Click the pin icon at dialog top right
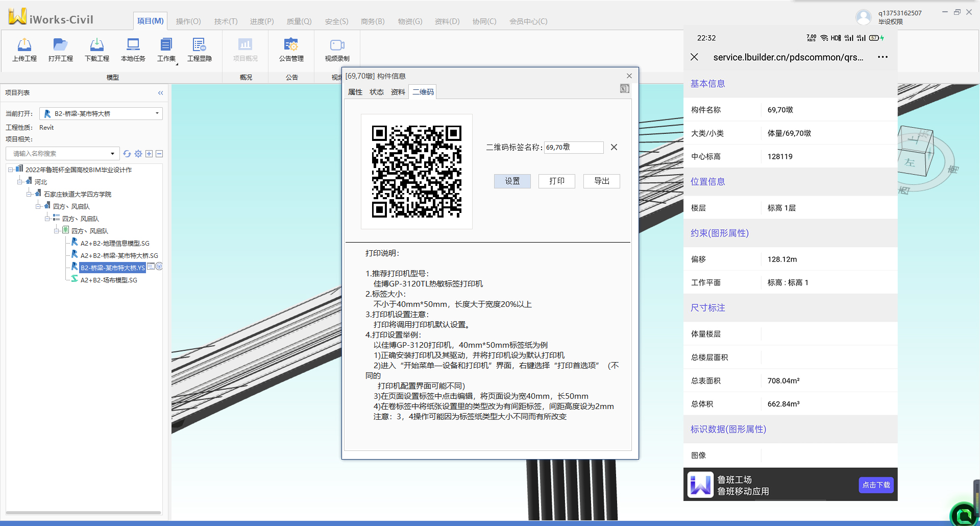Viewport: 980px width, 526px height. [625, 89]
